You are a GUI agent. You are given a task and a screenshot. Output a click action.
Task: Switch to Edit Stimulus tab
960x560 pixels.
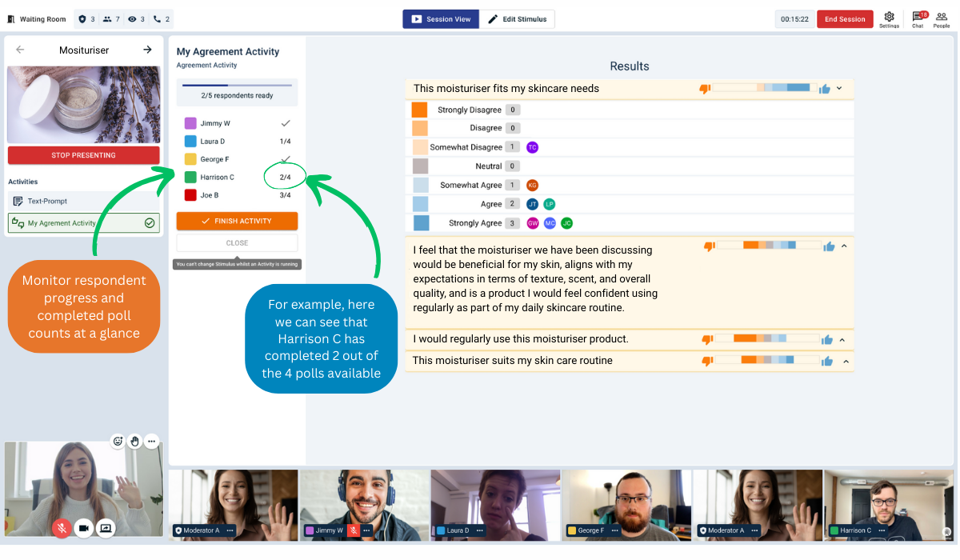[x=518, y=19]
